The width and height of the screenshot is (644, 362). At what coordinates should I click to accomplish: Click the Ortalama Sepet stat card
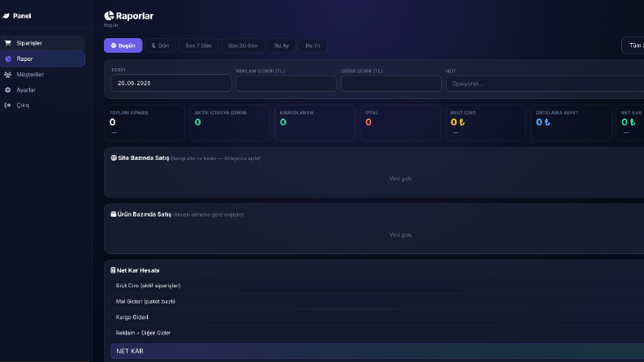point(571,123)
